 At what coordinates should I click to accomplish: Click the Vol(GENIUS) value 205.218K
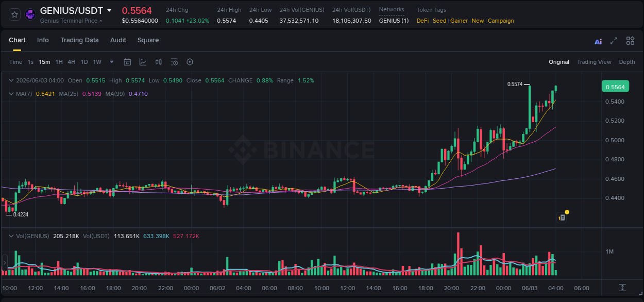click(x=66, y=236)
